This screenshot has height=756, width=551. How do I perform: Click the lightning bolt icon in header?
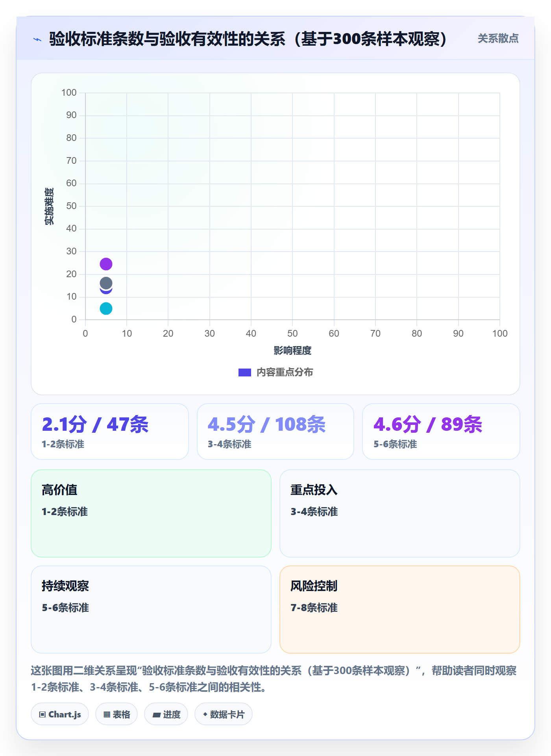tap(37, 39)
